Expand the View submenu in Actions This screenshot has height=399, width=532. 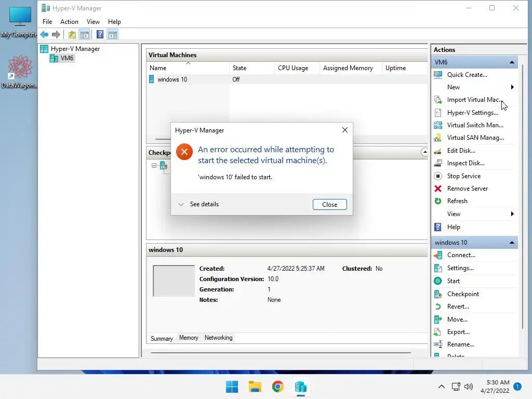click(x=512, y=214)
